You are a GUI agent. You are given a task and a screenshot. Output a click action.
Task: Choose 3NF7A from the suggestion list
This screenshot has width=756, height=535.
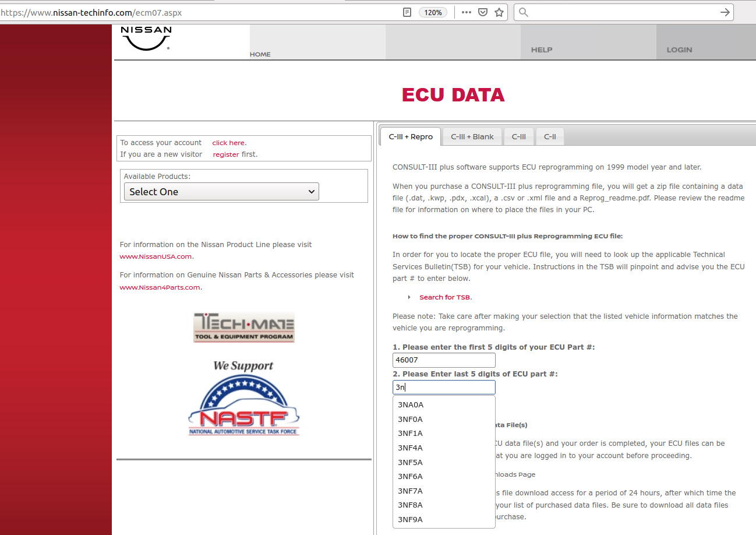click(444, 491)
